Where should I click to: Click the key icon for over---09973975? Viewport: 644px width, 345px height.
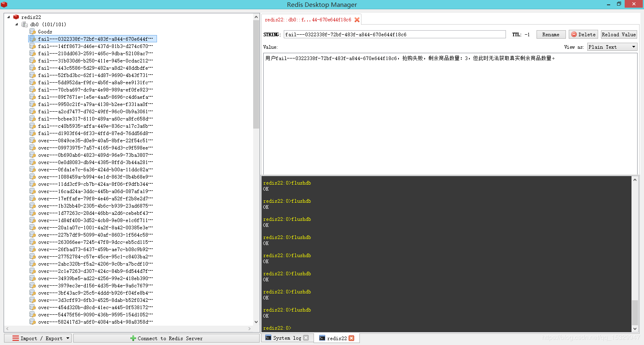33,148
